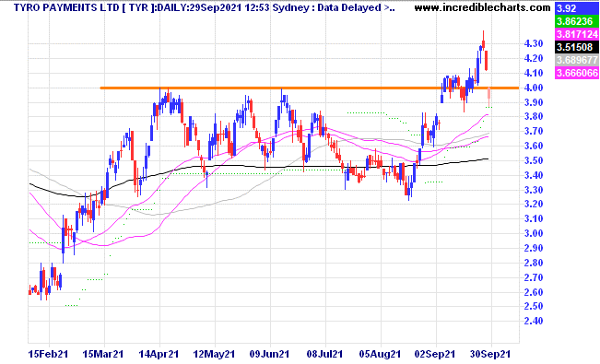The width and height of the screenshot is (600, 364).
Task: Click the 09Jun21 date axis label
Action: tap(269, 354)
